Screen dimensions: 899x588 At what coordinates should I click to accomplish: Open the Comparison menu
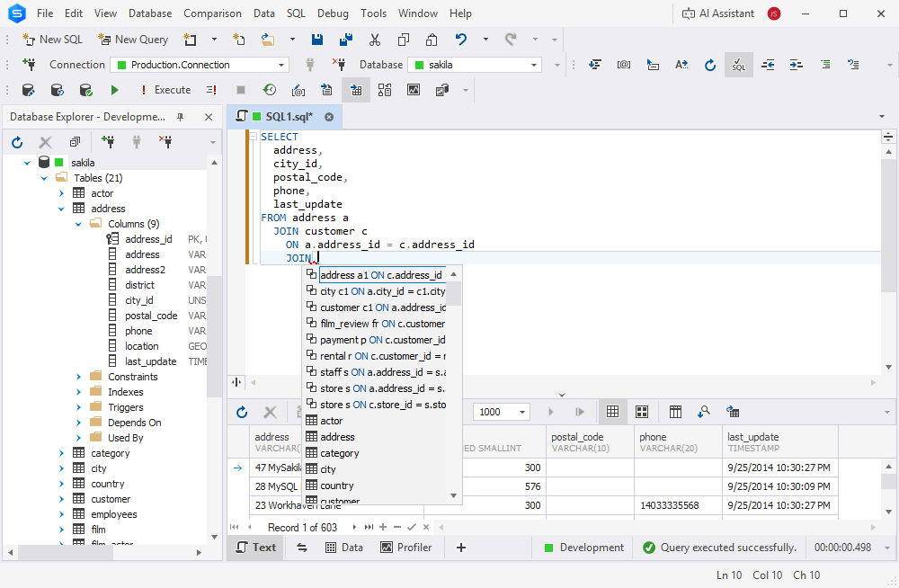(x=212, y=13)
